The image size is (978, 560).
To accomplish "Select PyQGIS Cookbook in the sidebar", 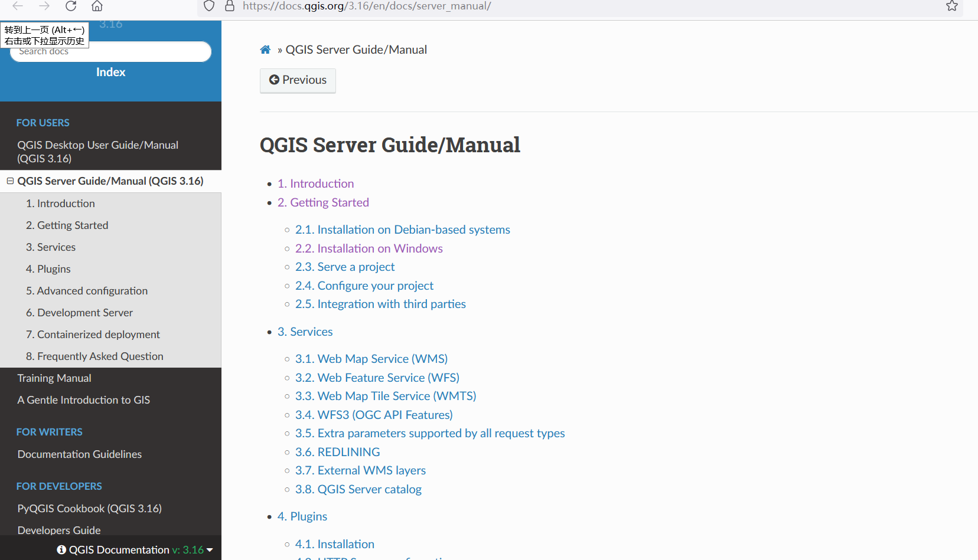I will tap(89, 508).
